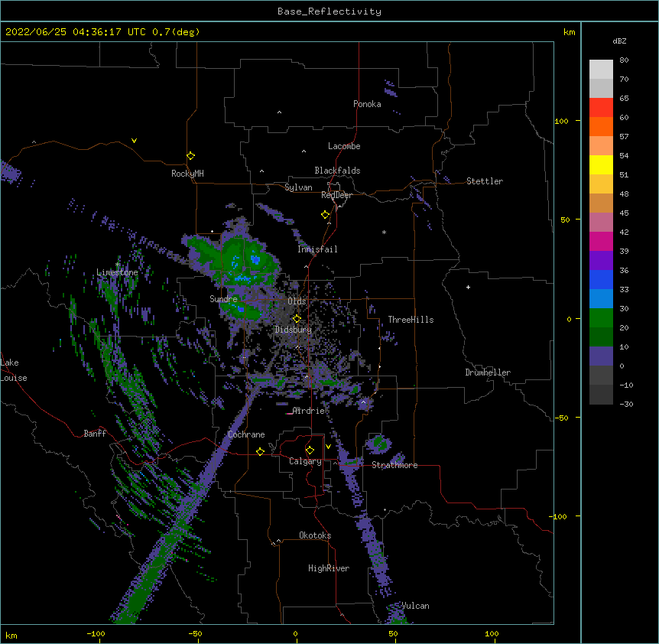The image size is (659, 644).
Task: Click the Strathmore town label
Action: pos(394,465)
